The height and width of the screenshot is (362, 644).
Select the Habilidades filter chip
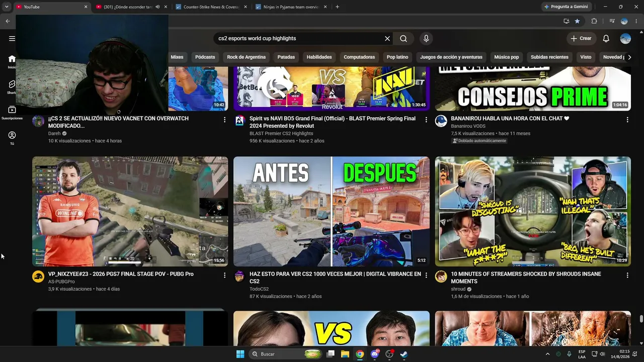(319, 57)
